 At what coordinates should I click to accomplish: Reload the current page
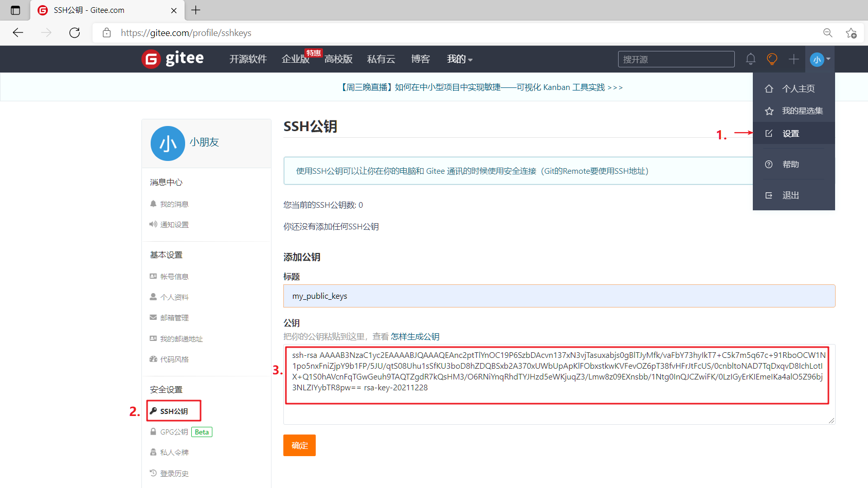[74, 32]
